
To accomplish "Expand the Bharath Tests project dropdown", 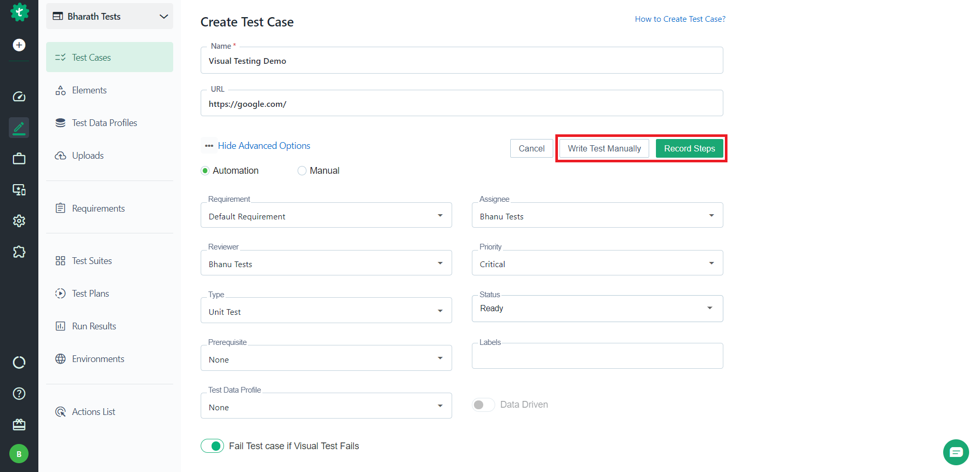I will [109, 17].
